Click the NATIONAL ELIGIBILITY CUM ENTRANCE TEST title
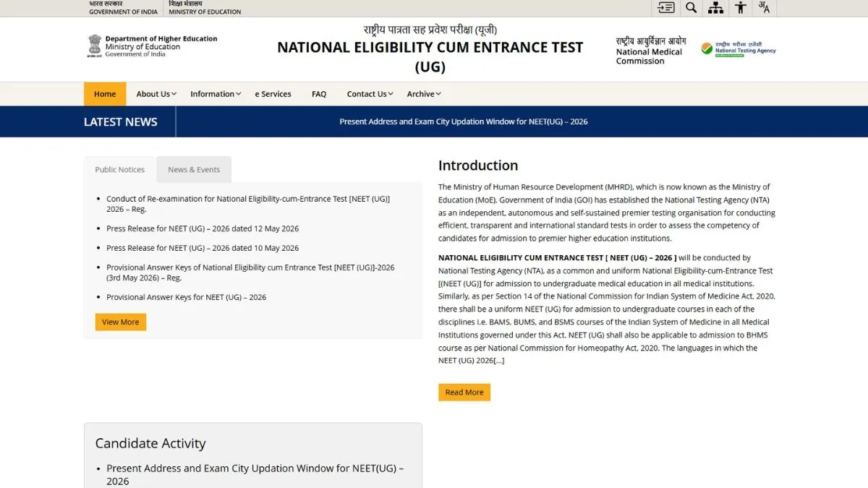The image size is (868, 488). click(430, 57)
